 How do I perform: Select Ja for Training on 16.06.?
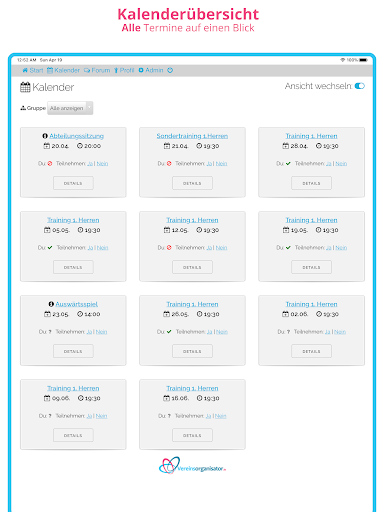pos(209,416)
